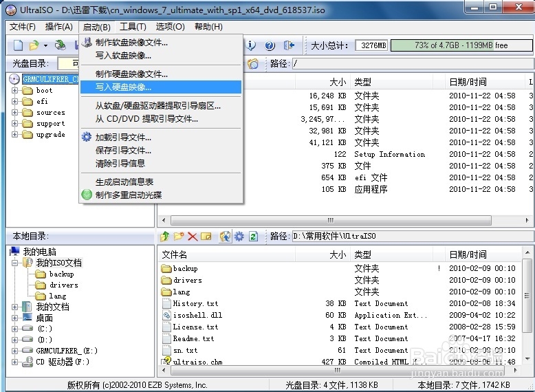Click the Open file folder toolbar icon
The image size is (535, 392).
coord(32,45)
